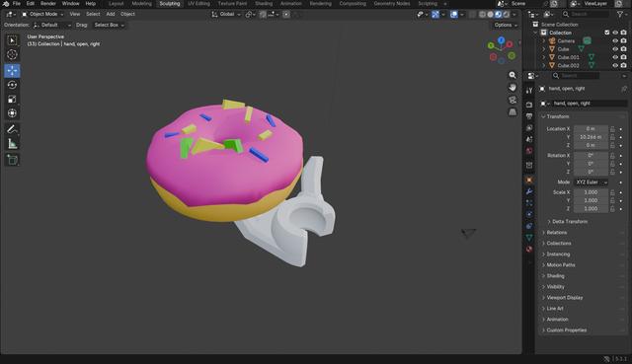Lock the Location X value

coord(612,129)
